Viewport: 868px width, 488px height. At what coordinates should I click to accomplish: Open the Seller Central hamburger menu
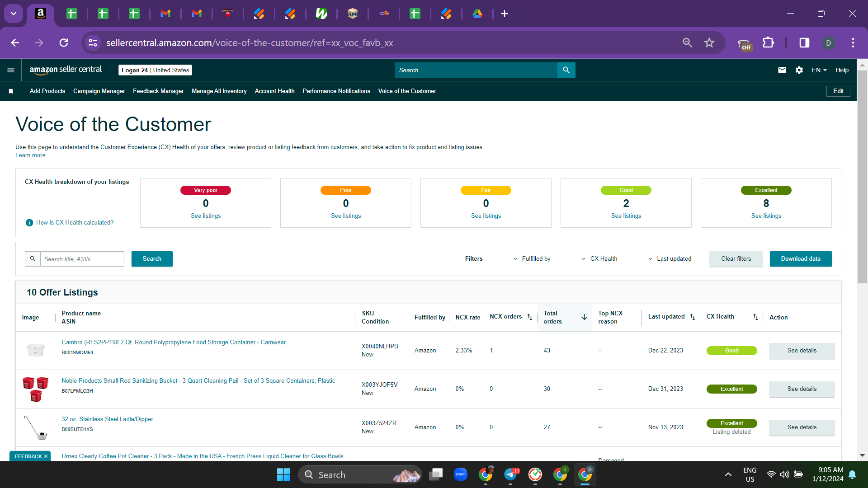[x=11, y=70]
